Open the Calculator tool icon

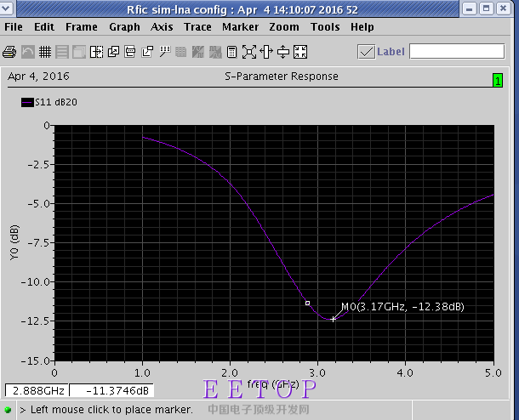coord(232,52)
